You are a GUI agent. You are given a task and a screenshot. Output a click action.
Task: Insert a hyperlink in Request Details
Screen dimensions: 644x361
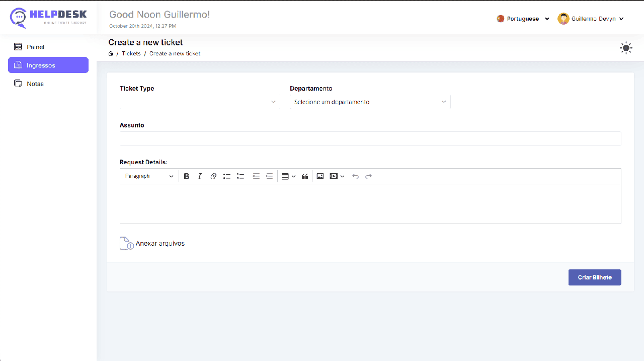tap(213, 176)
